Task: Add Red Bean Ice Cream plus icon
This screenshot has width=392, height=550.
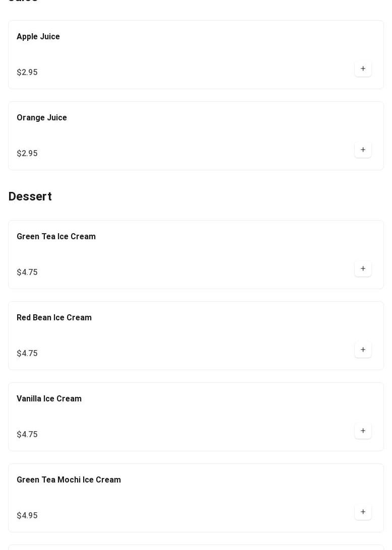Action: [363, 350]
